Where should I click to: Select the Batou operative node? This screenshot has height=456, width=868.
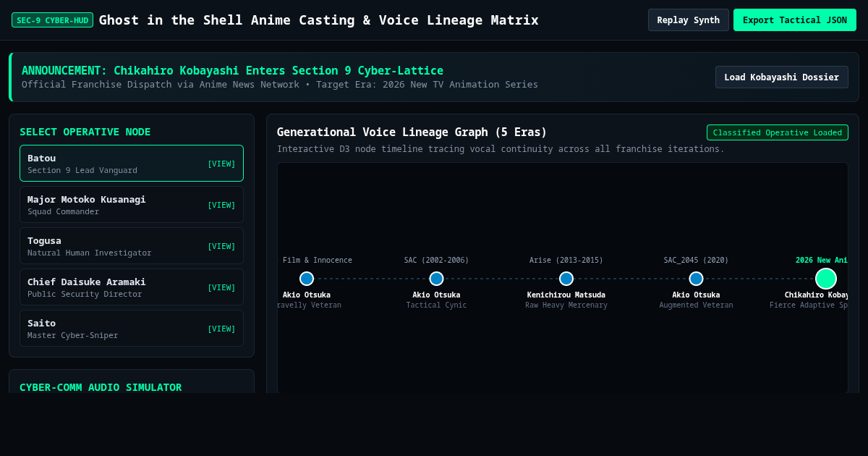(132, 164)
